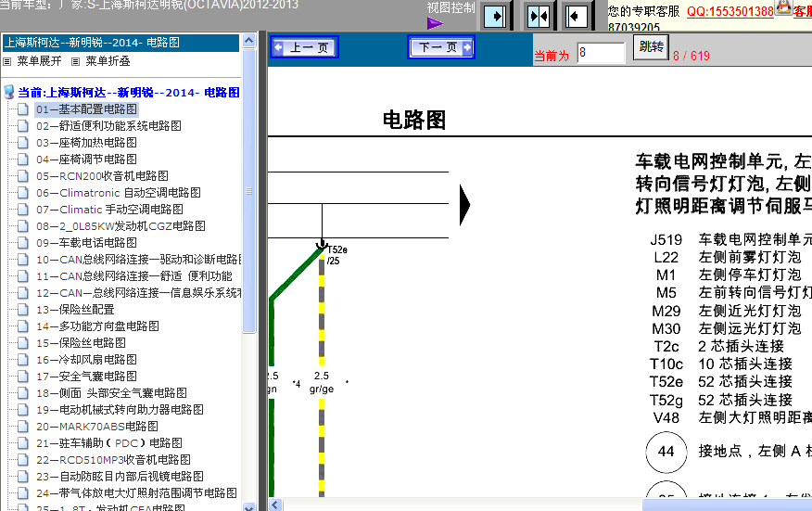
Task: Click the view control left-arrow icon
Action: (x=576, y=16)
